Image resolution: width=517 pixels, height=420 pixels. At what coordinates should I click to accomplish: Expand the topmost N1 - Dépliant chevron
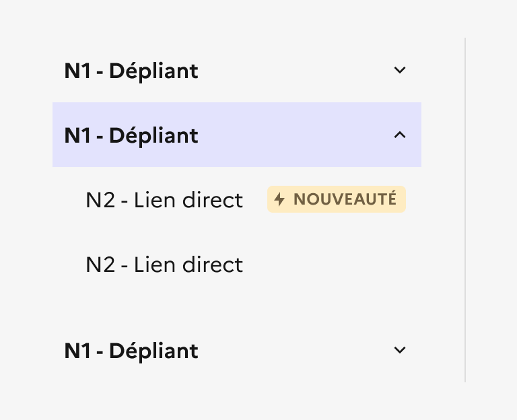pyautogui.click(x=400, y=70)
